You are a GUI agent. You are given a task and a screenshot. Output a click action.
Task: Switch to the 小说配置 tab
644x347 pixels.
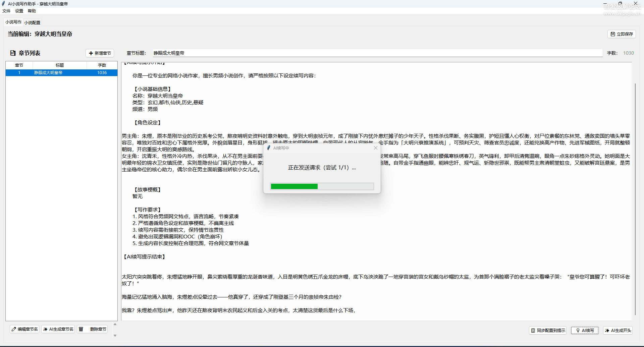click(32, 22)
